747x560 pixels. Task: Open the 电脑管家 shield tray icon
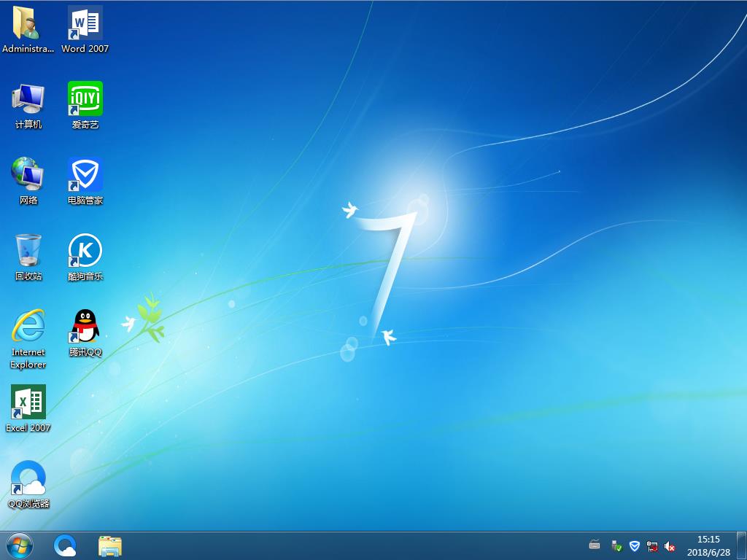tap(634, 545)
